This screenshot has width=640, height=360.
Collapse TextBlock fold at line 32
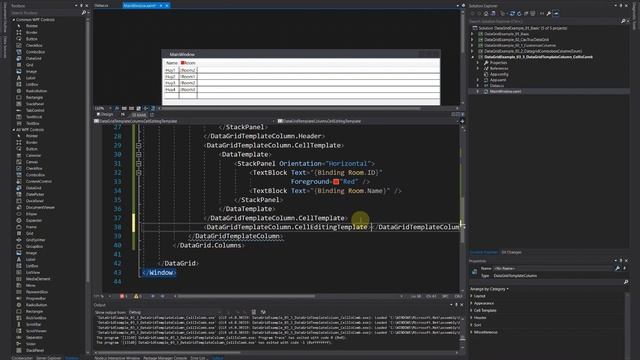point(138,173)
